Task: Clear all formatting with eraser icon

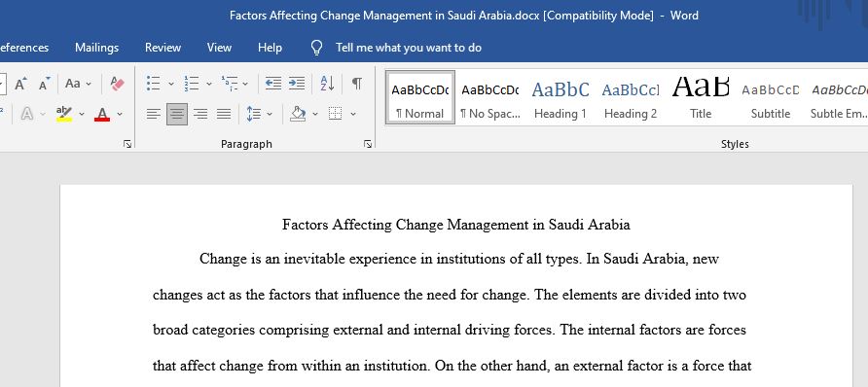Action: (x=118, y=84)
